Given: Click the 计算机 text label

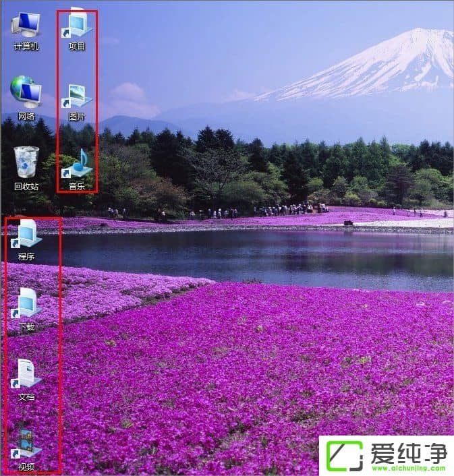Looking at the screenshot, I should click(26, 47).
